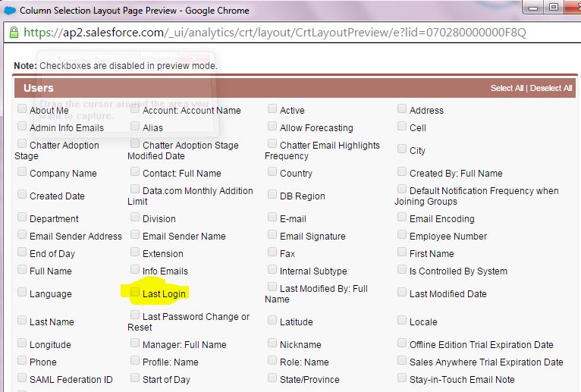Check the E-mail checkbox

(x=272, y=217)
